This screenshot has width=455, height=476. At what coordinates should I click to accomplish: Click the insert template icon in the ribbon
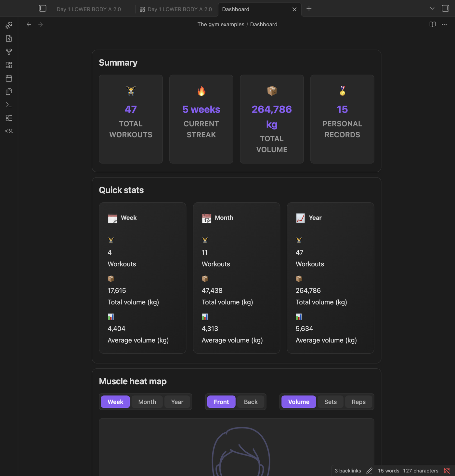click(x=9, y=91)
